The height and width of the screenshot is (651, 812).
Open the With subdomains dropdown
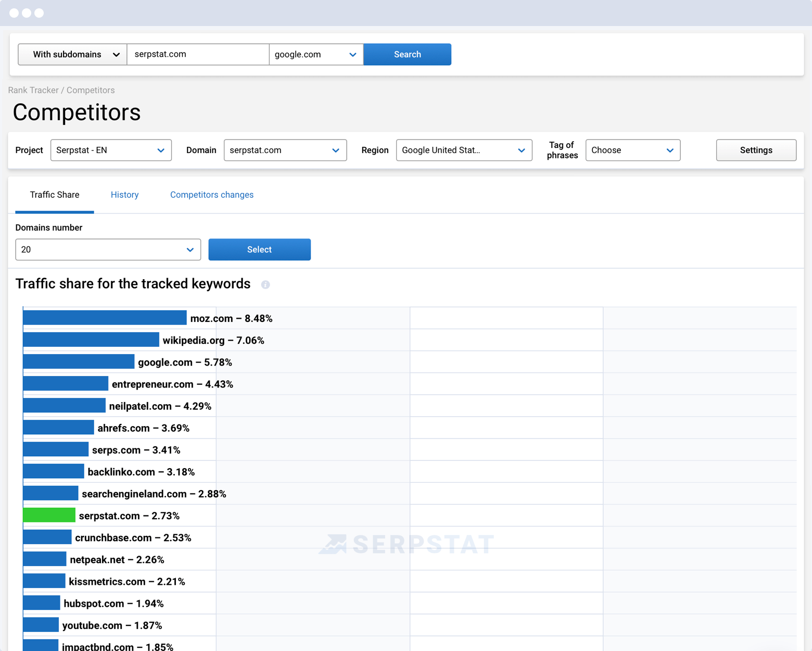click(72, 55)
